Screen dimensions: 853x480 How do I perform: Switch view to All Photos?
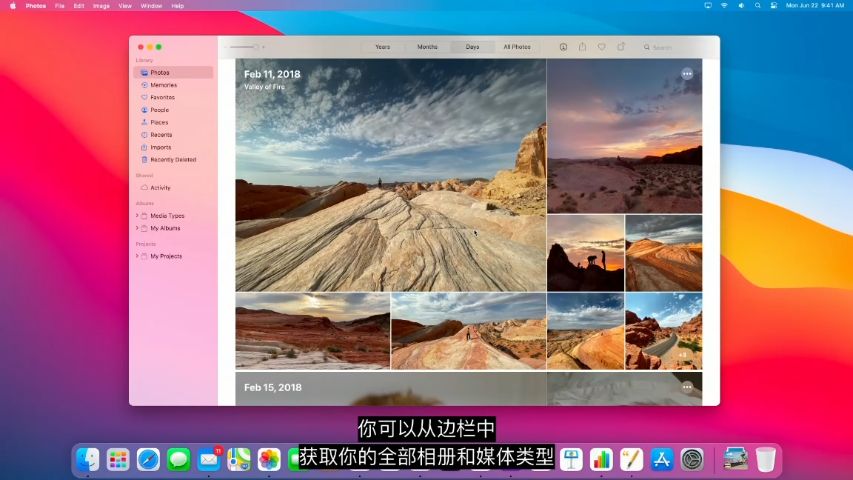pos(517,47)
